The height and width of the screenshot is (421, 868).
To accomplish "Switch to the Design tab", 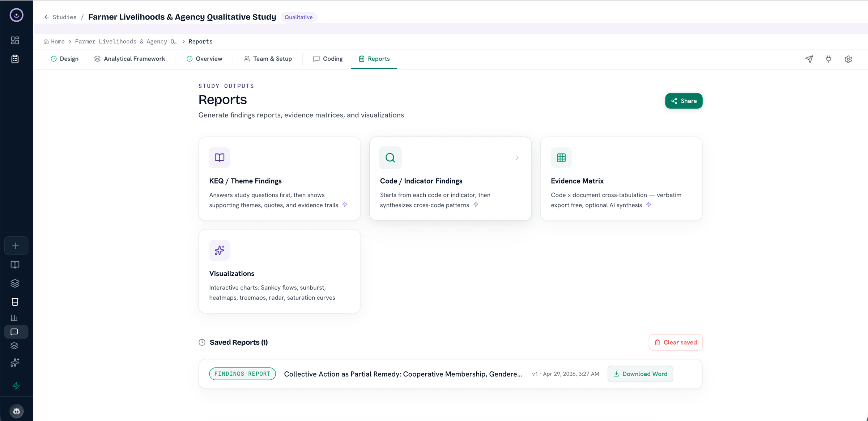I will click(64, 59).
